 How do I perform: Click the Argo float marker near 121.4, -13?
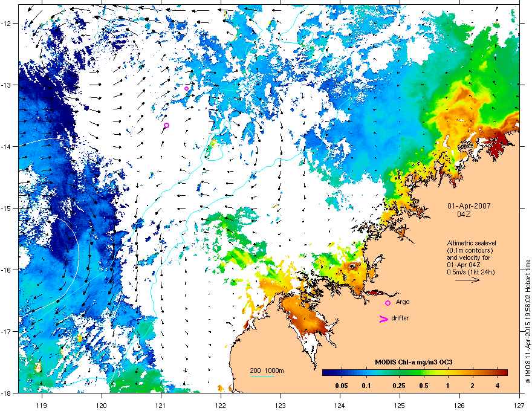(x=186, y=88)
